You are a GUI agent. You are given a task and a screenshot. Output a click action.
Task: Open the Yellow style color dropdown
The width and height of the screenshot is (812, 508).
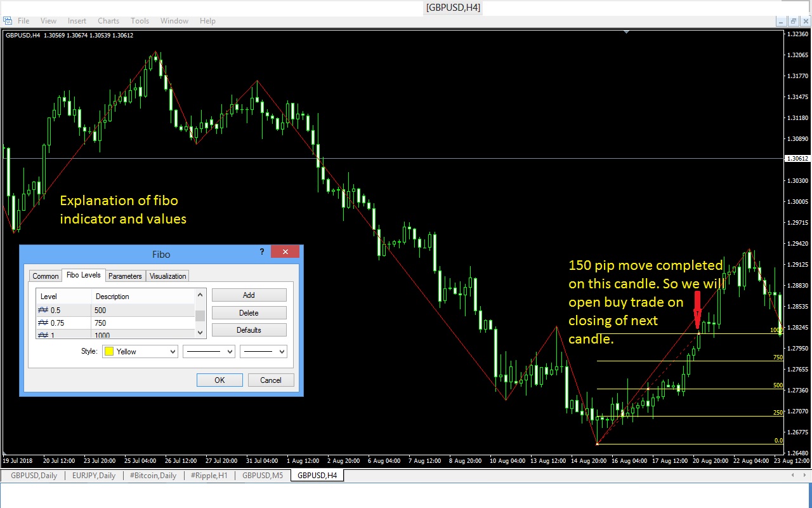pos(172,351)
